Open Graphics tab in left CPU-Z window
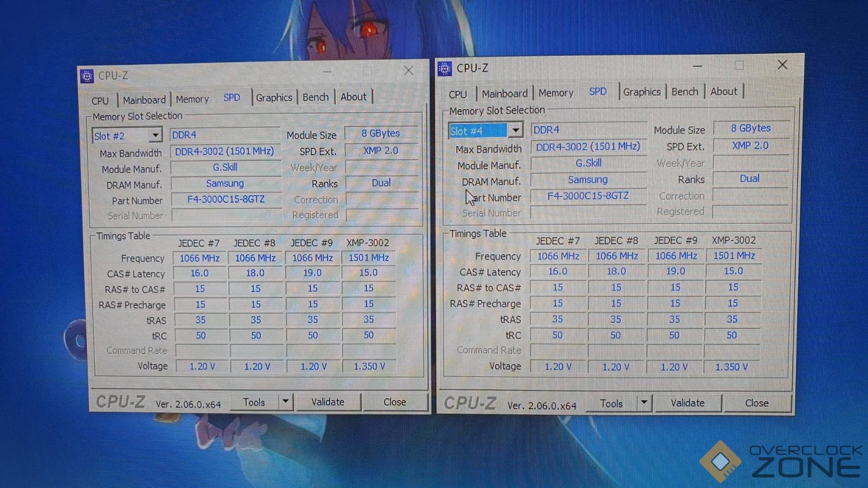The height and width of the screenshot is (488, 868). (274, 97)
